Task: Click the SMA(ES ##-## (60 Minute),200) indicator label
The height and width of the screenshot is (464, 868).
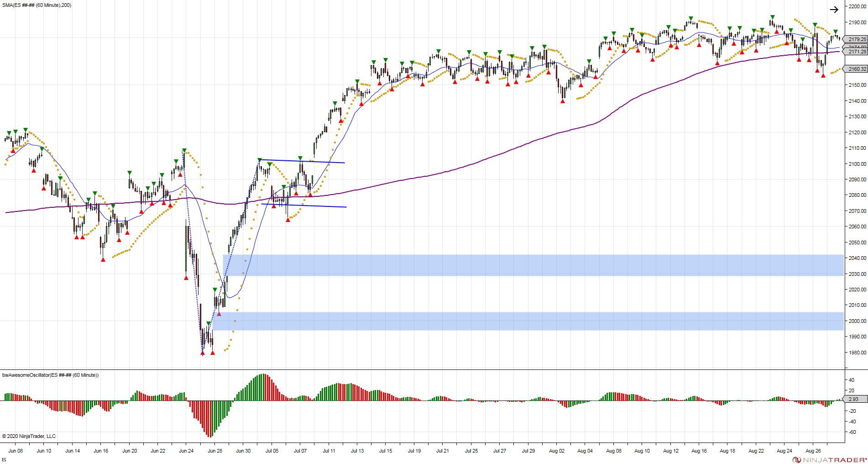Action: [37, 5]
